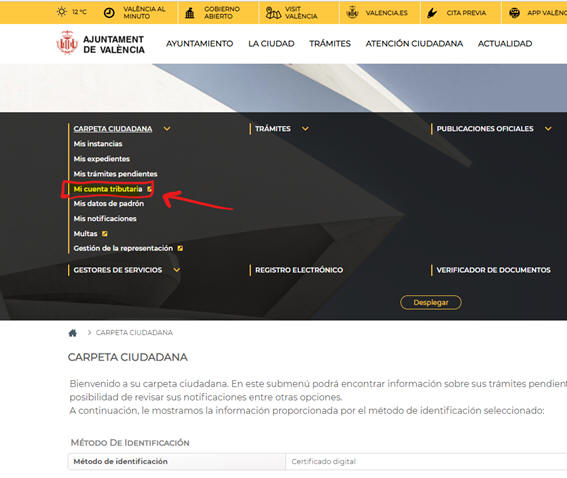Expand the Gestores de Servicios chevron
Screen dimensions: 567x478
pos(176,270)
